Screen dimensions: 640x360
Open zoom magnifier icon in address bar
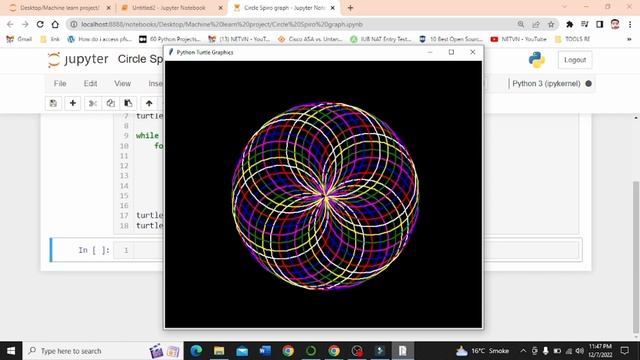pos(521,24)
